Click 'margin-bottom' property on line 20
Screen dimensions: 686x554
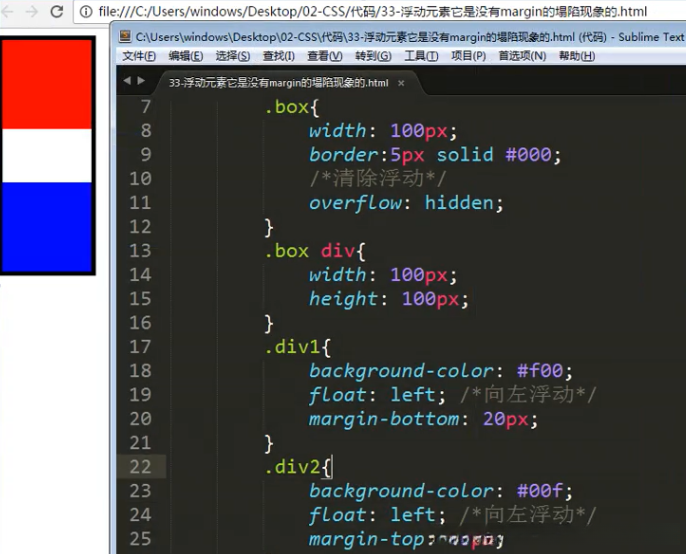click(384, 419)
